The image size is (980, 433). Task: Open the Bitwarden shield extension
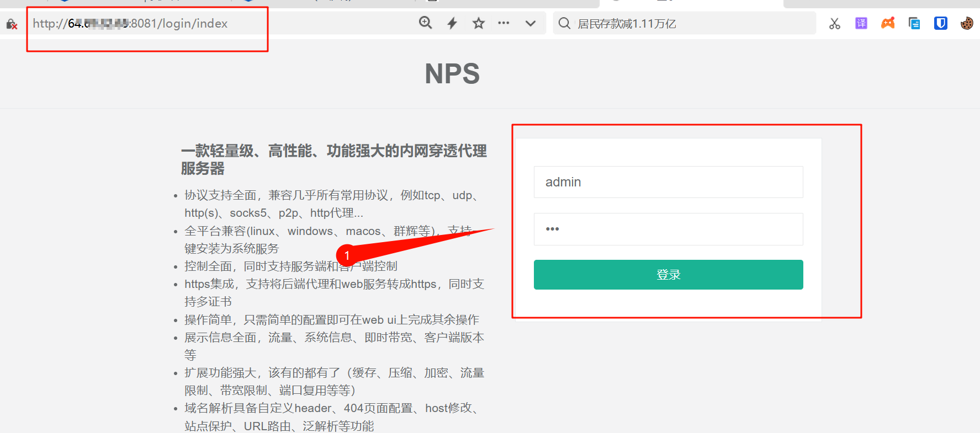tap(941, 23)
